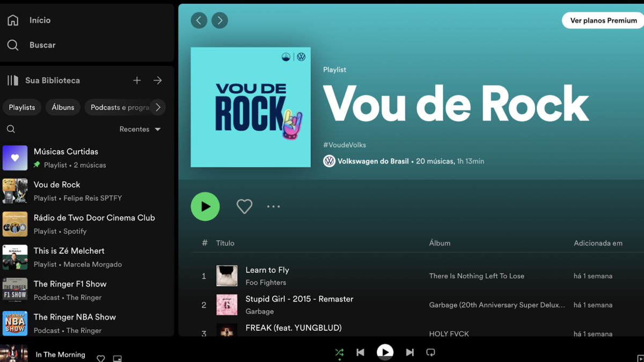Viewport: 644px width, 362px height.
Task: Filter library by Playlists
Action: point(22,107)
